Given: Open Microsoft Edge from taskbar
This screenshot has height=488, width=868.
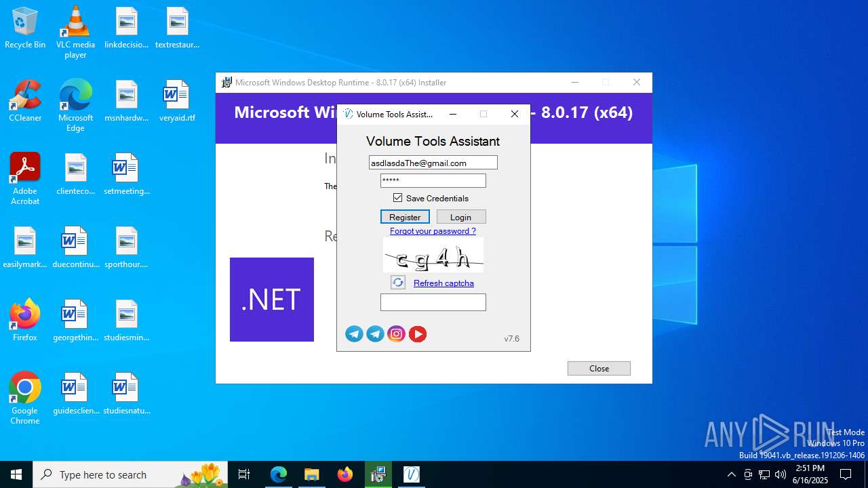Looking at the screenshot, I should [279, 474].
